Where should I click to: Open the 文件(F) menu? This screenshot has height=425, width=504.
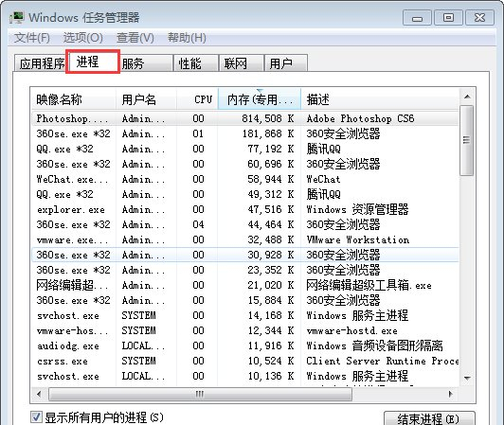tap(32, 38)
